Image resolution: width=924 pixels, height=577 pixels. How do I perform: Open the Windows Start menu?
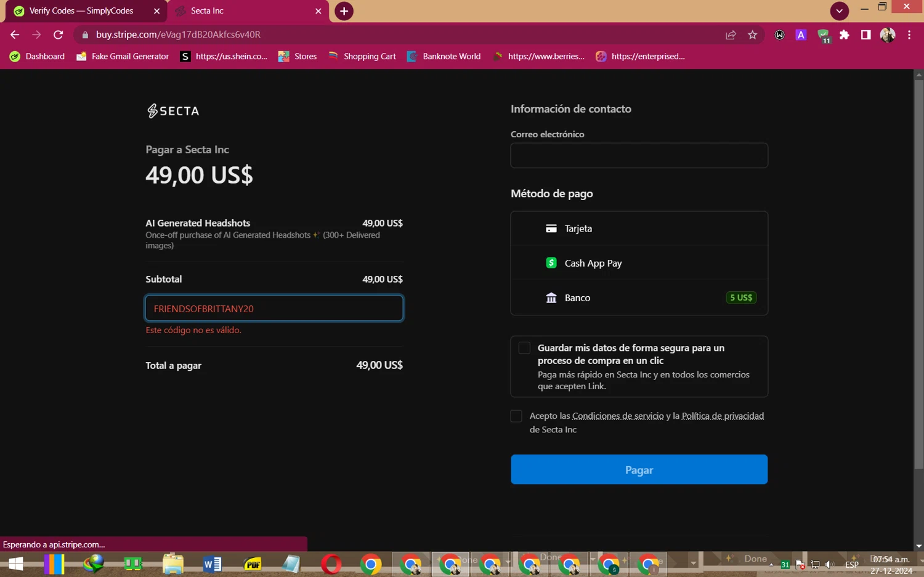(x=15, y=564)
